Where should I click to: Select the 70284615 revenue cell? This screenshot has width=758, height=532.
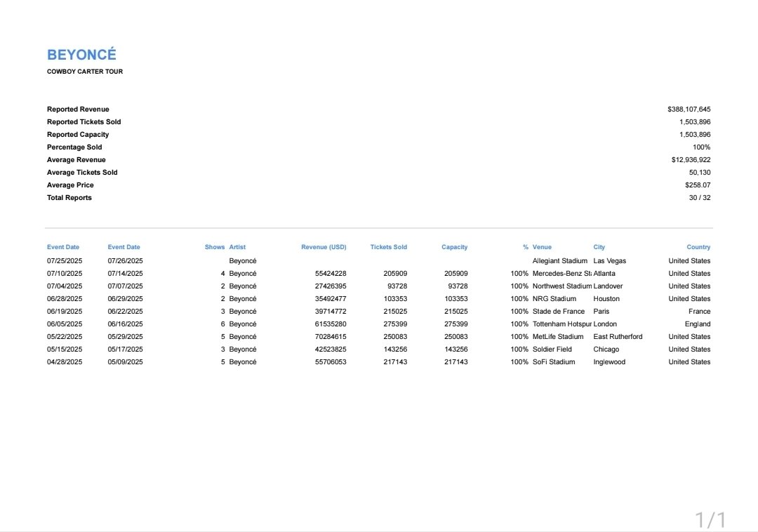pos(331,336)
